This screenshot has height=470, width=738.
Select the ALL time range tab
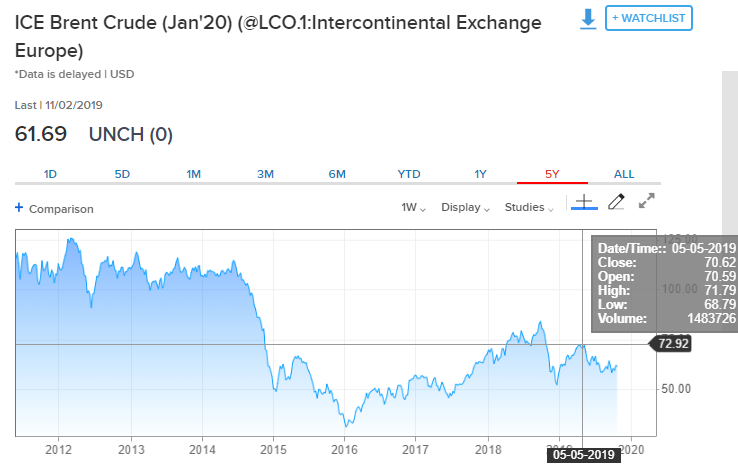pos(624,174)
